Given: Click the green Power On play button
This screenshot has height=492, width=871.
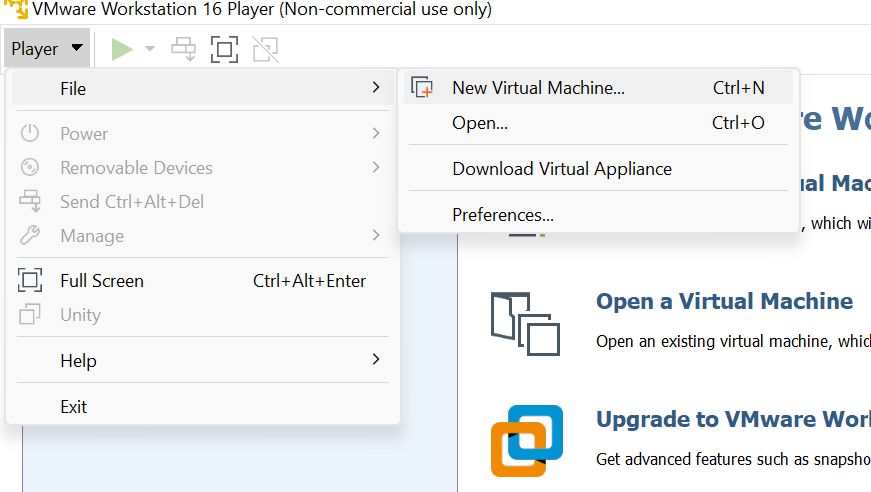Looking at the screenshot, I should pos(122,49).
